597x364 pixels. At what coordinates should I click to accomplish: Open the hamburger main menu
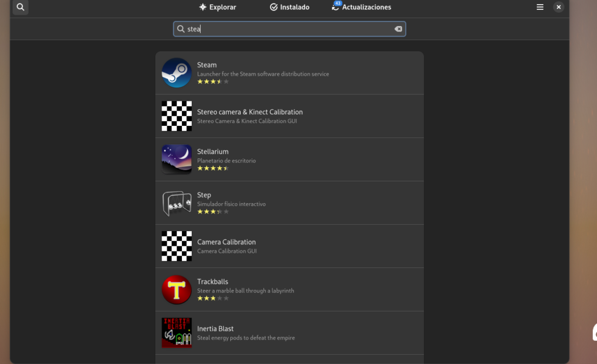pos(539,7)
